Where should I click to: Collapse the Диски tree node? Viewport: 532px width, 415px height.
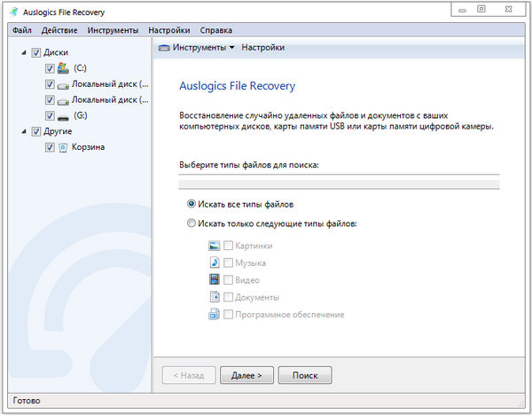pos(22,52)
